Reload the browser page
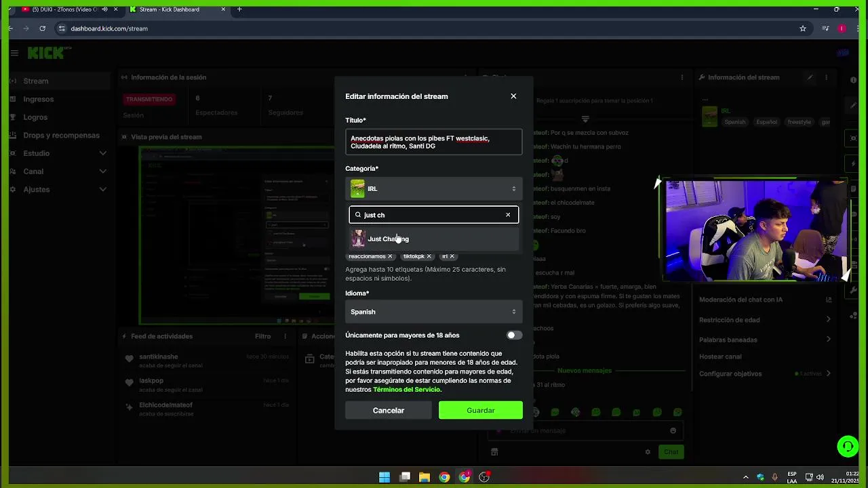The width and height of the screenshot is (868, 488). [42, 28]
